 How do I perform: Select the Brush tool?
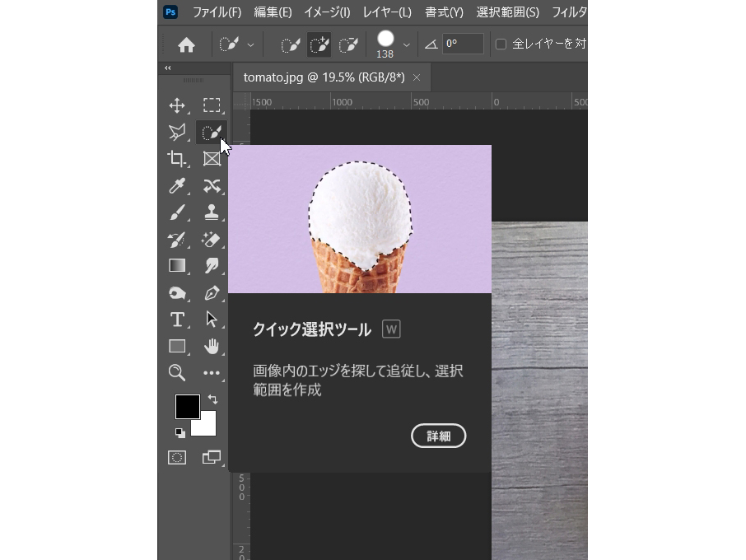click(x=176, y=212)
